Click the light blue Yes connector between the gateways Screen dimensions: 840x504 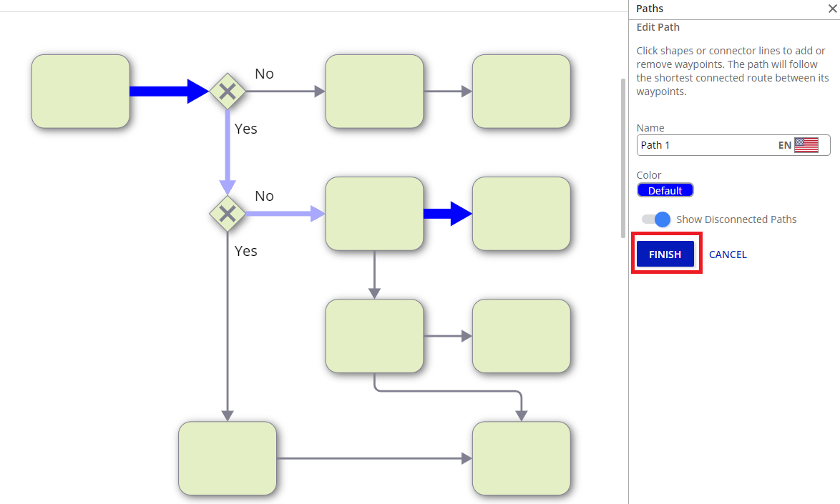pos(228,154)
